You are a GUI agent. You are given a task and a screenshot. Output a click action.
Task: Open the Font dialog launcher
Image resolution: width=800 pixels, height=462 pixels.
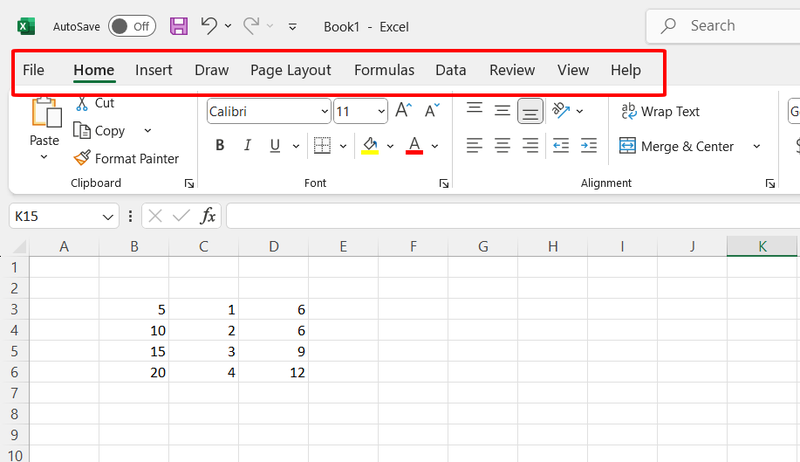coord(444,184)
